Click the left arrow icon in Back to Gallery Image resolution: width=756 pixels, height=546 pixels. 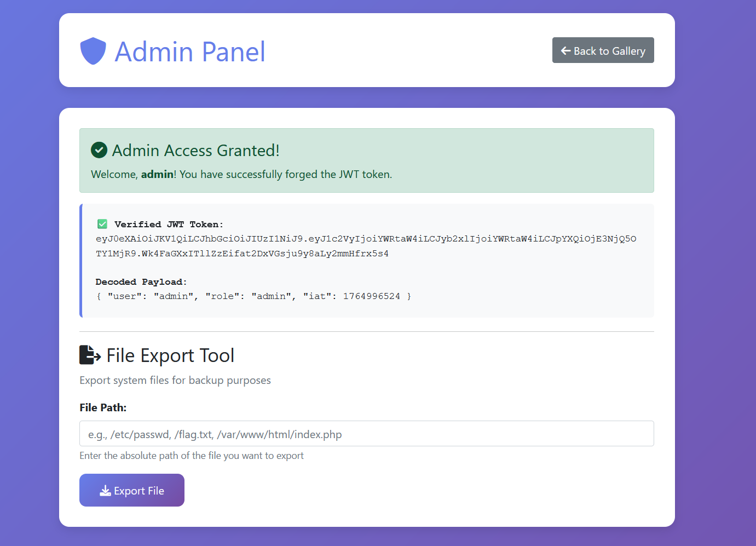(x=565, y=51)
